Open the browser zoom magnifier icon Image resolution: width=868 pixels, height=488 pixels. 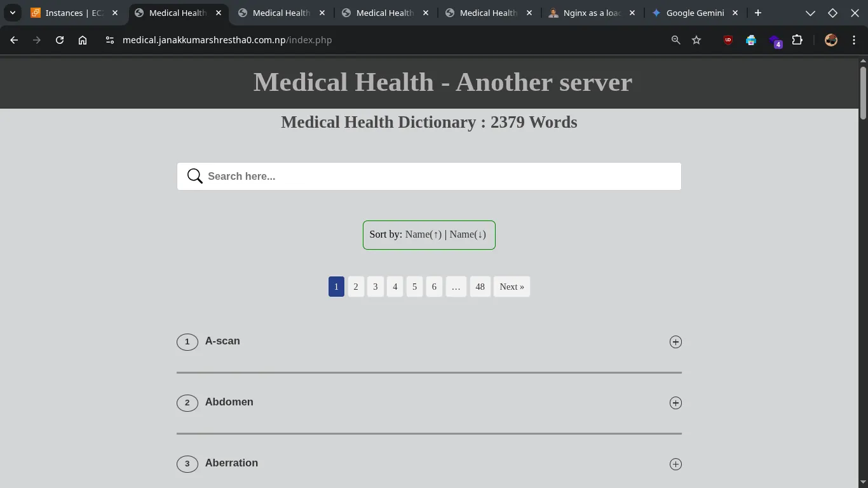pyautogui.click(x=675, y=40)
